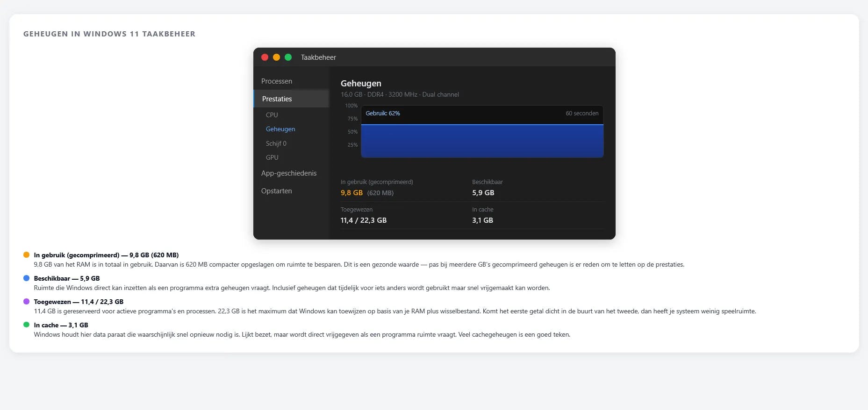Select GPU under Prestaties
This screenshot has width=868, height=410.
pos(272,157)
